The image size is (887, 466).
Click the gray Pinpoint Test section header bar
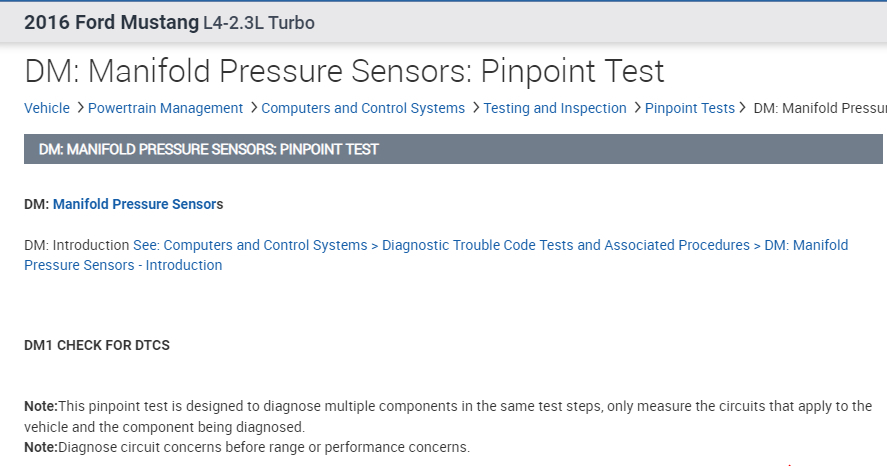[x=453, y=149]
